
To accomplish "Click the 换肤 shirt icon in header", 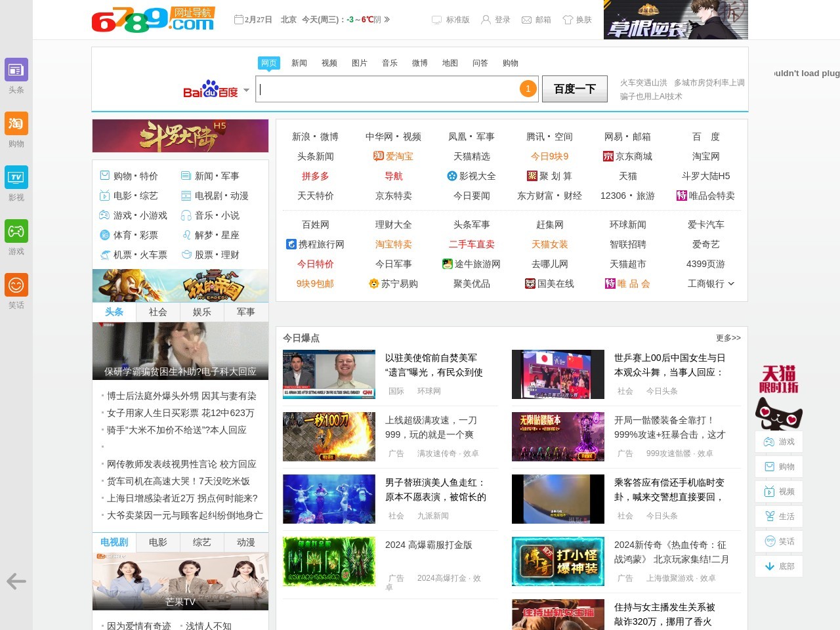I will [x=568, y=20].
